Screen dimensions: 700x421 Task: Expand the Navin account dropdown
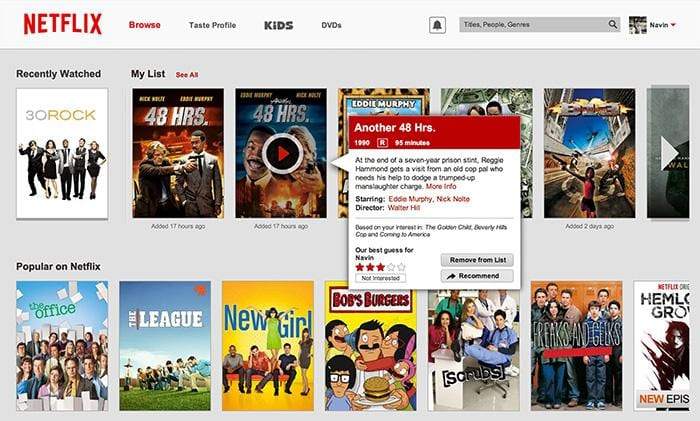[673, 25]
